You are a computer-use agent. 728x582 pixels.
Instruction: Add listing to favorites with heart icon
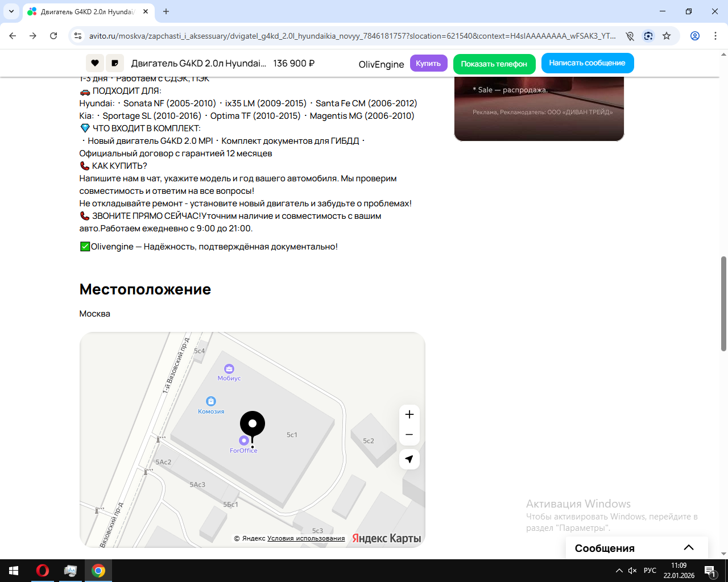pos(95,63)
